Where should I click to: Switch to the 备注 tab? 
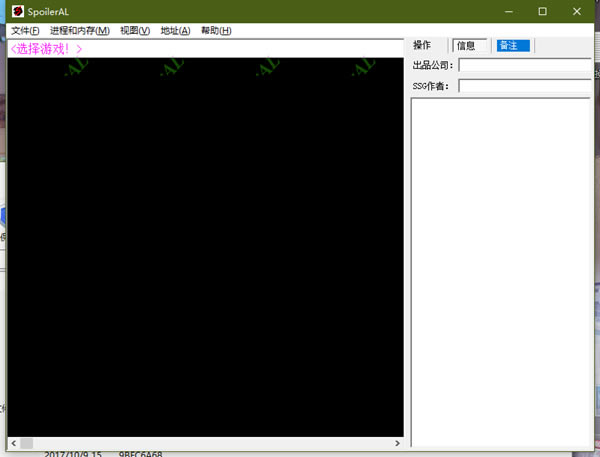[x=513, y=46]
